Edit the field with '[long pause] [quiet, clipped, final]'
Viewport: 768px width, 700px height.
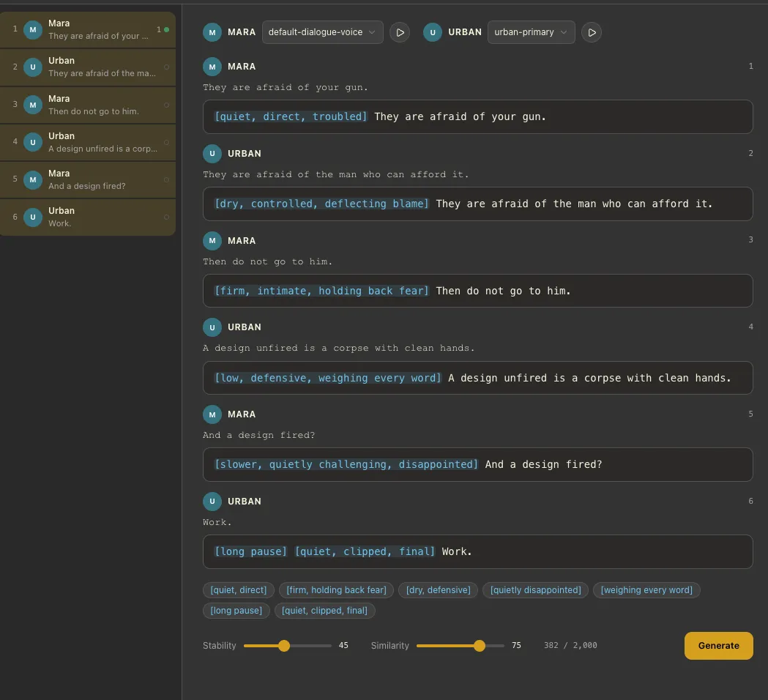[477, 551]
